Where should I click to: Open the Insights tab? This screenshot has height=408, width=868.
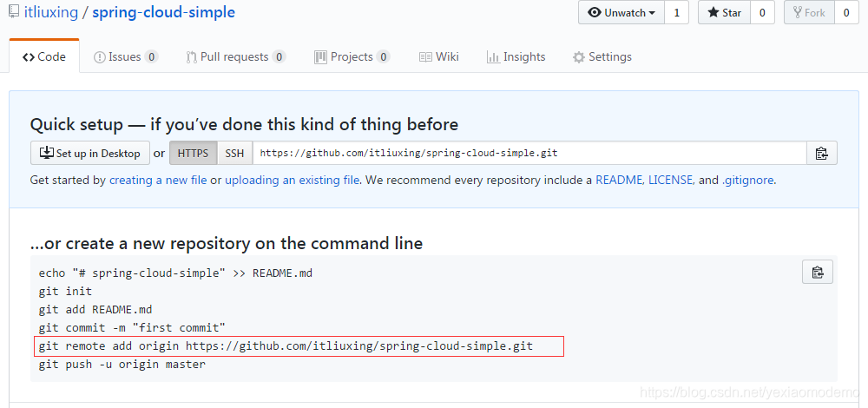pos(516,57)
